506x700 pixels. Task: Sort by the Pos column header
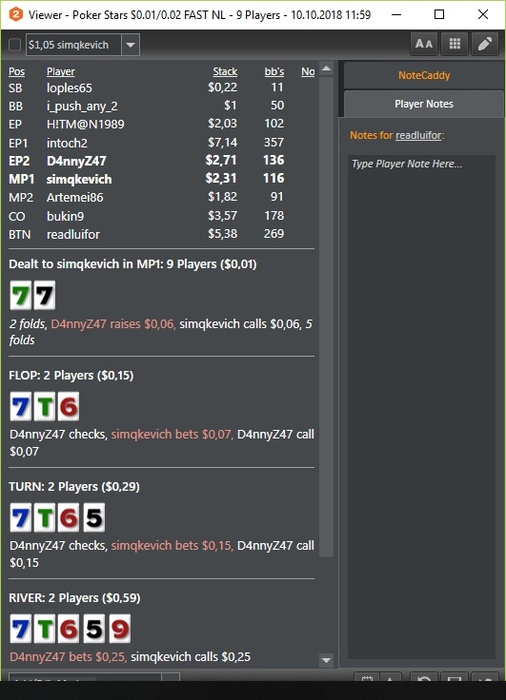[x=17, y=71]
